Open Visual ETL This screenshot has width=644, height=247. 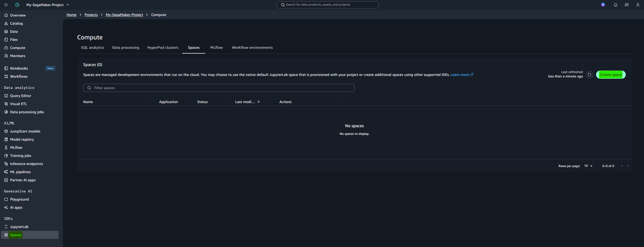tap(30, 104)
